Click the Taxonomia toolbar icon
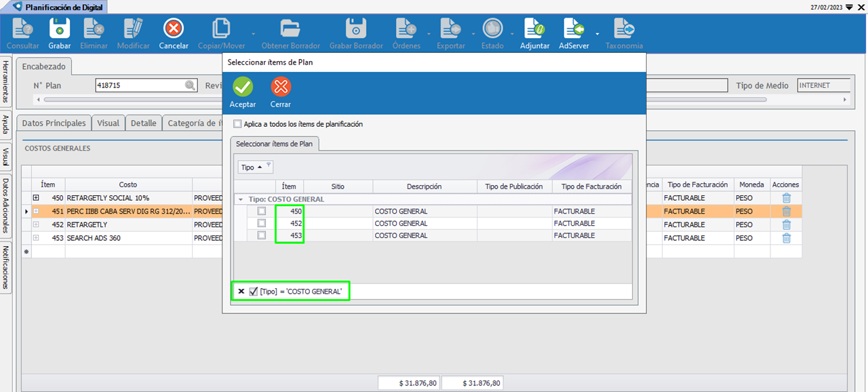Viewport: 868px width, 392px height. (624, 28)
